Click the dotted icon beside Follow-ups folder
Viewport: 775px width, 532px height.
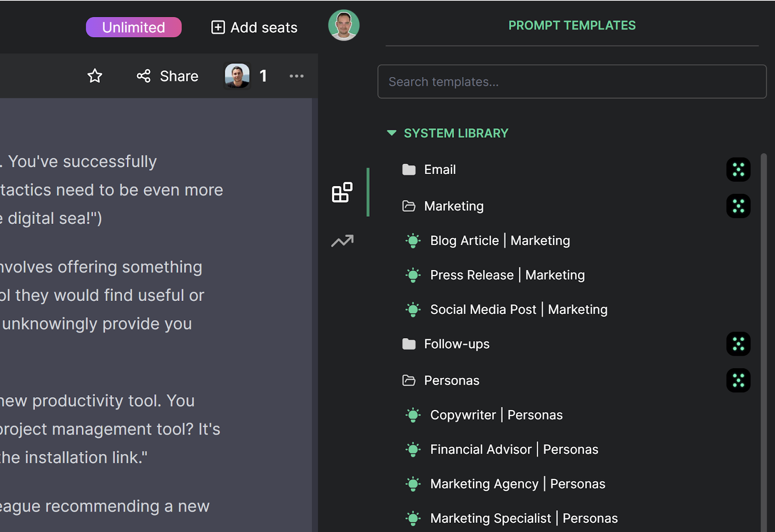click(738, 344)
